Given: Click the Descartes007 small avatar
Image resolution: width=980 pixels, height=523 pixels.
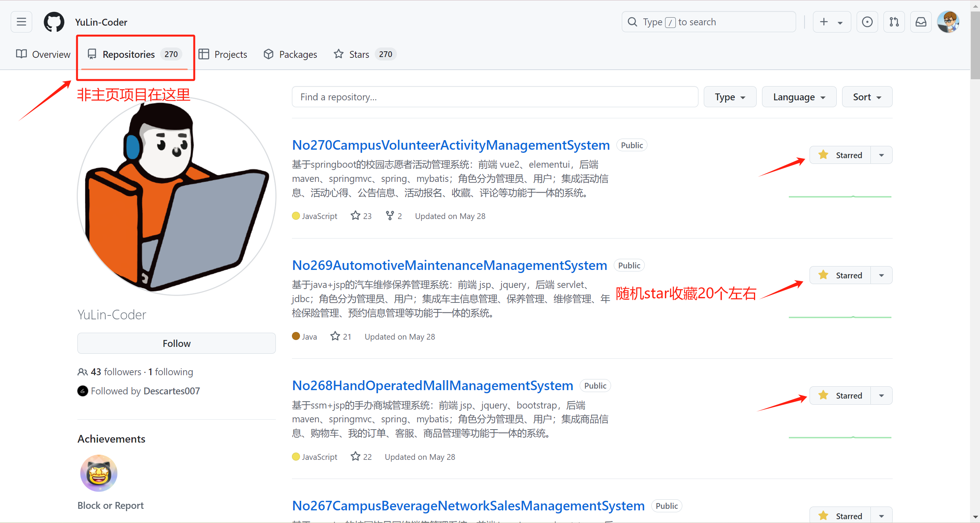Looking at the screenshot, I should [83, 391].
